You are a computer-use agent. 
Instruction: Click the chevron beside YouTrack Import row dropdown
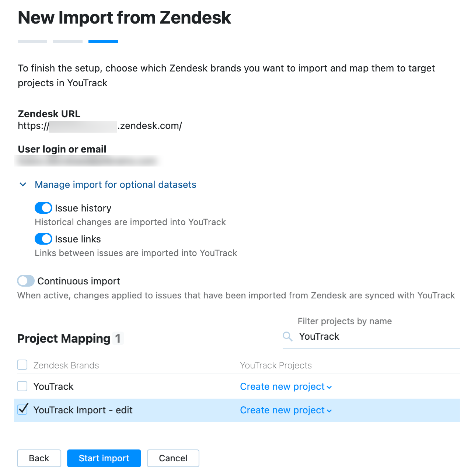tap(329, 410)
